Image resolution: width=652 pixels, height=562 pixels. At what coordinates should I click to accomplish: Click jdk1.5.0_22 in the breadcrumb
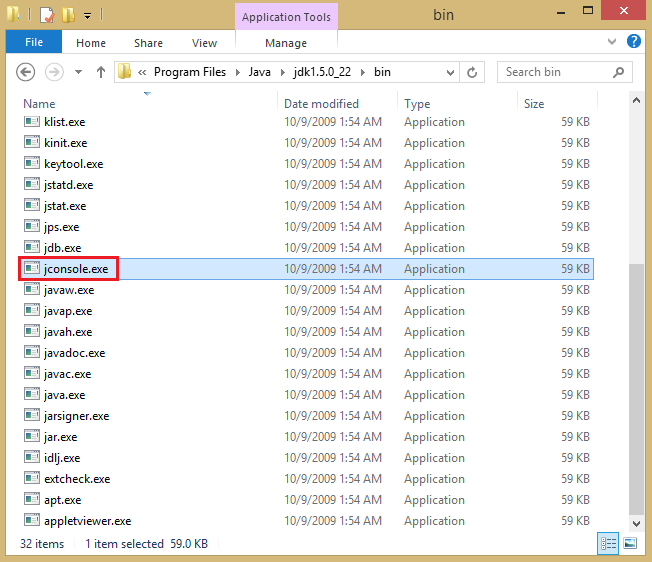point(322,72)
